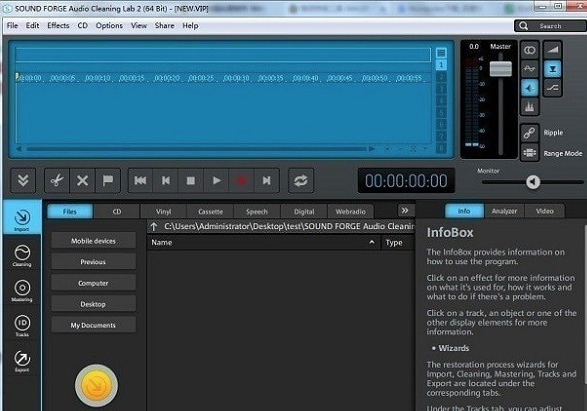Select the Video tab

tap(545, 211)
